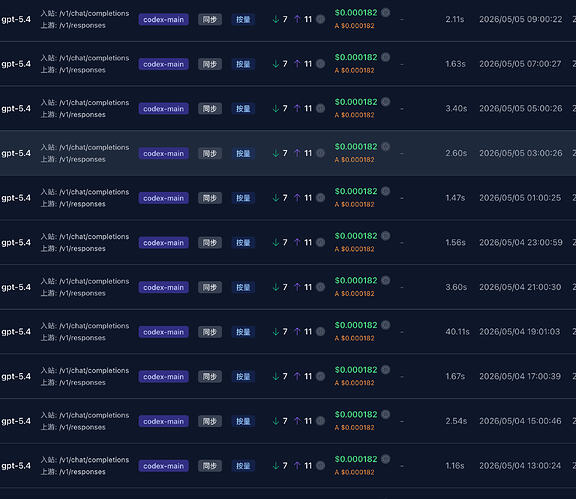Click the 同步 tag in the 23:00:59 row
The width and height of the screenshot is (576, 499).
pos(210,243)
